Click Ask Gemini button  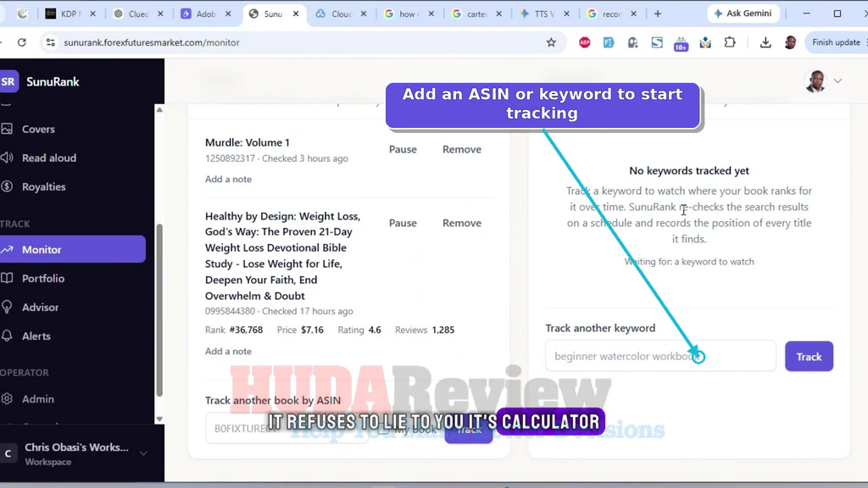point(743,14)
